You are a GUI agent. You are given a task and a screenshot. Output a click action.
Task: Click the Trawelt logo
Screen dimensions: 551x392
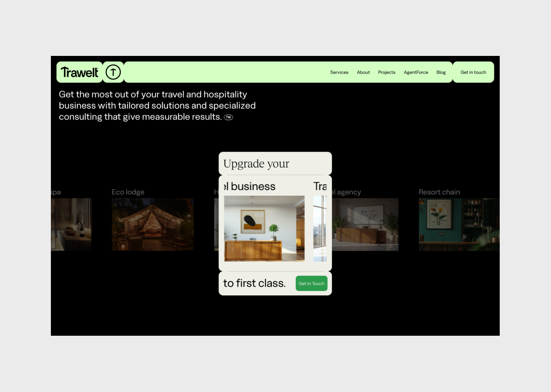(x=80, y=72)
